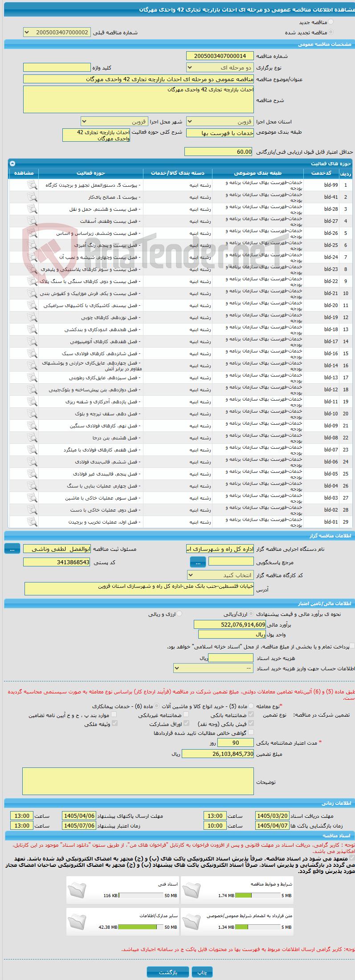This screenshot has height=980, width=355.
Task: Select the مناقصه تجدید شده radio button
Action: [331, 32]
